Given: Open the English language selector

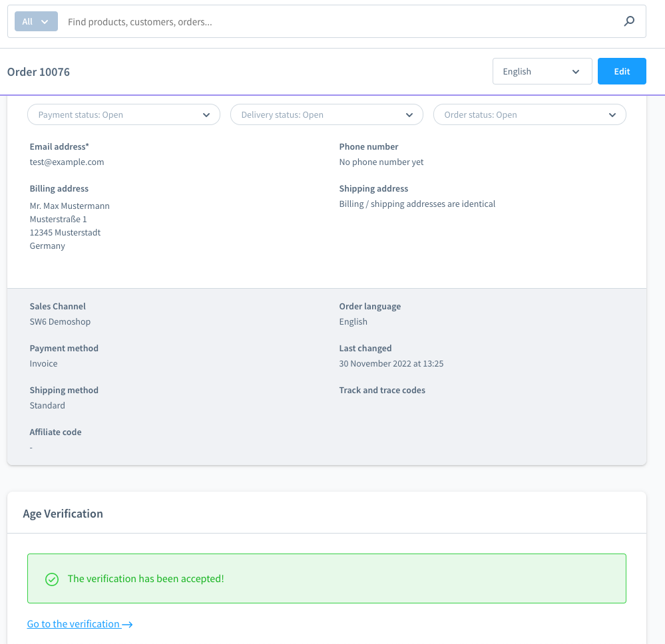Looking at the screenshot, I should tap(542, 71).
